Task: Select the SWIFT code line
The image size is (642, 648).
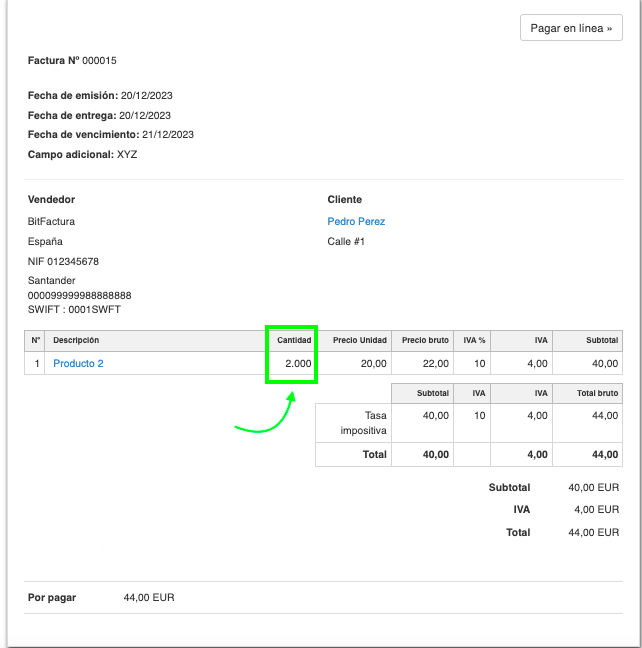Action: click(x=73, y=309)
